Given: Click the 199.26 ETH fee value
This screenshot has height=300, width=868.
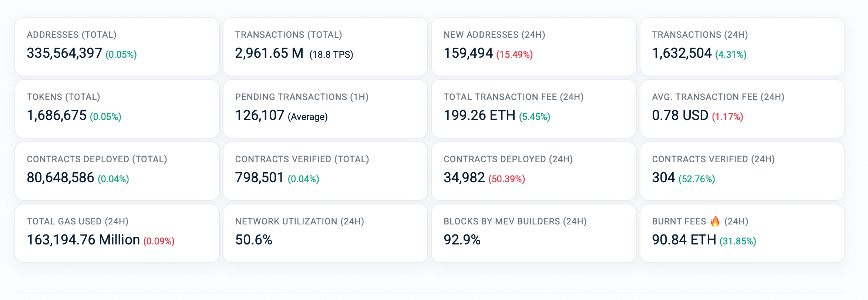Looking at the screenshot, I should [479, 116].
